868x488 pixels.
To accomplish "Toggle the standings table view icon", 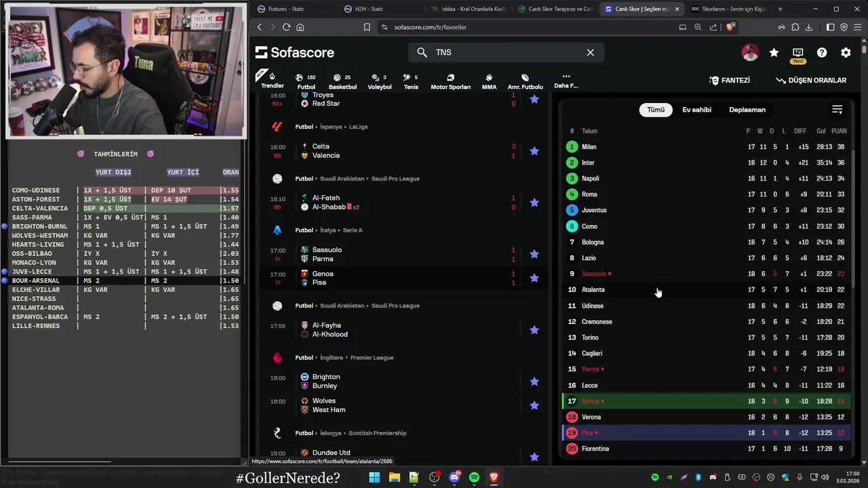I will [837, 110].
